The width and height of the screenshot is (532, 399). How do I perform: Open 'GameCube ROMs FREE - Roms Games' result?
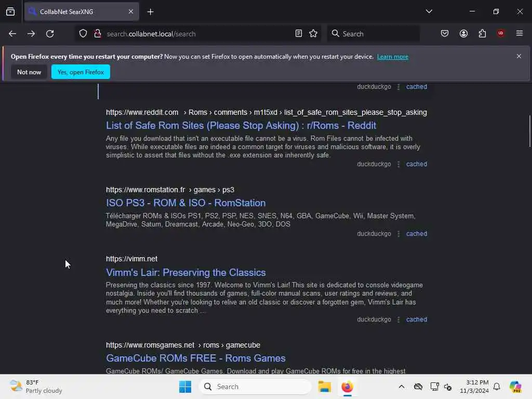pyautogui.click(x=196, y=358)
